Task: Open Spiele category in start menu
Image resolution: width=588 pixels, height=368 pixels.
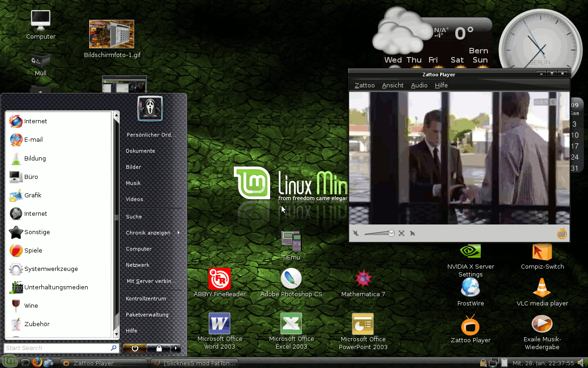Action: coord(59,250)
